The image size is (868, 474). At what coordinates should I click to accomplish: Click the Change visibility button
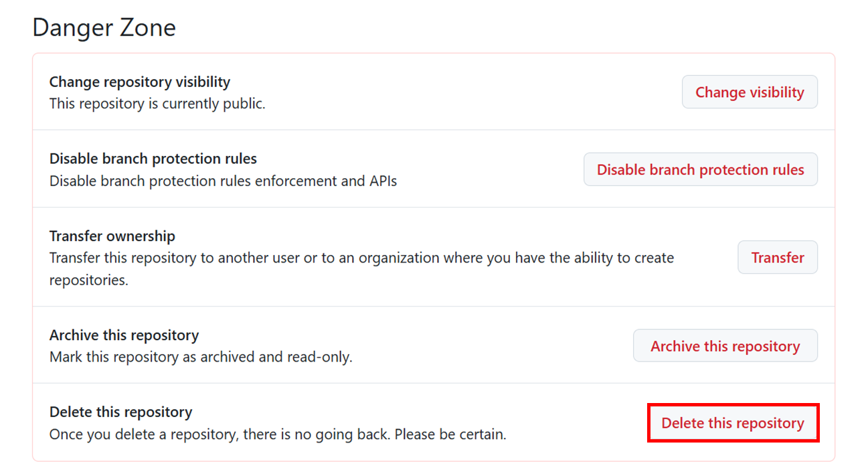coord(750,92)
